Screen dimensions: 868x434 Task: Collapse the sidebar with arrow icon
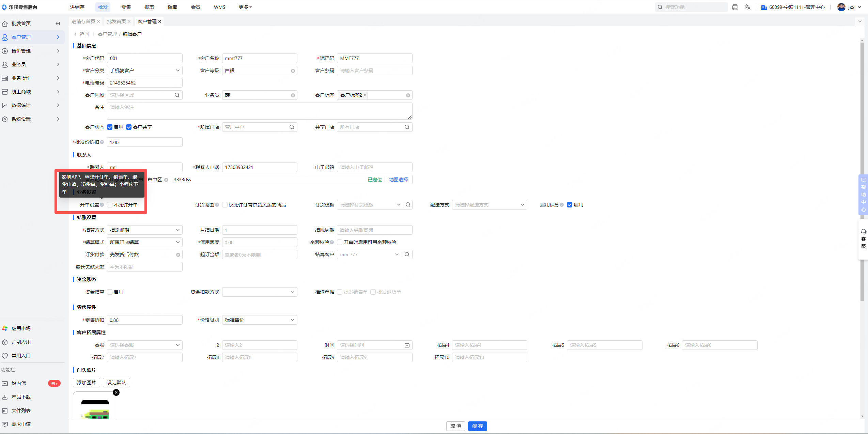coord(58,24)
